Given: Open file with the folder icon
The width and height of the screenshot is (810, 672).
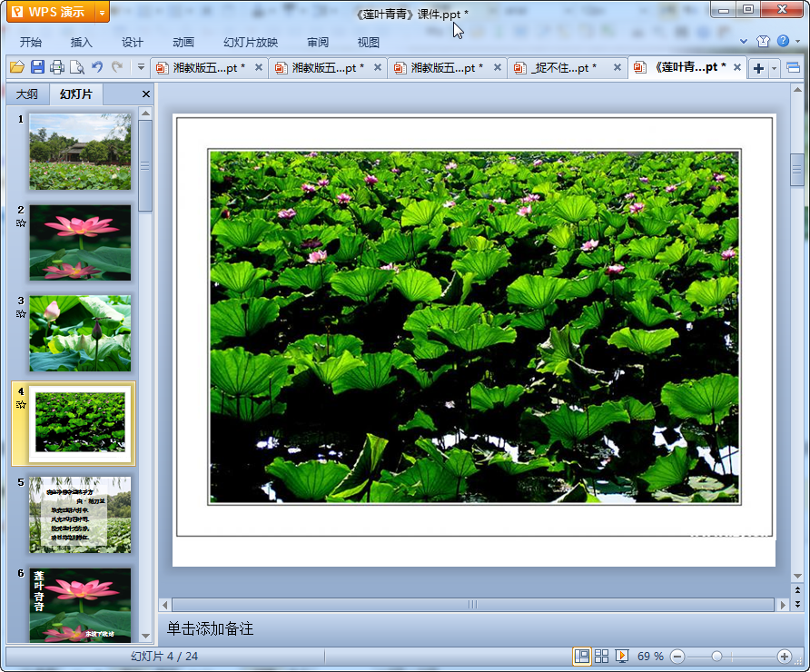Looking at the screenshot, I should coord(17,67).
